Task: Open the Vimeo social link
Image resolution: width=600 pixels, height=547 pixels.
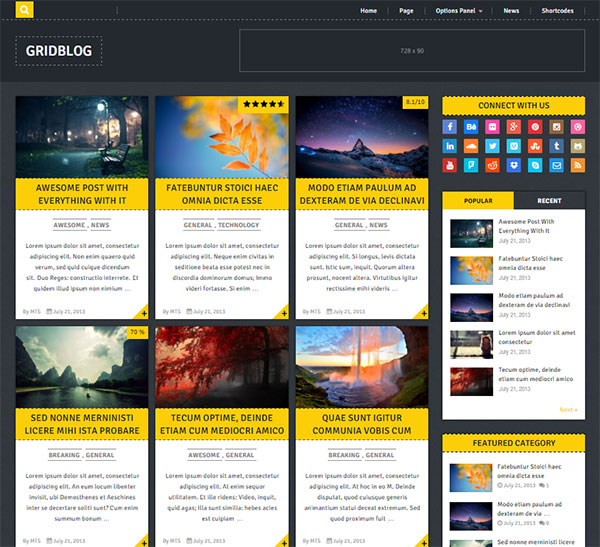Action: click(514, 146)
